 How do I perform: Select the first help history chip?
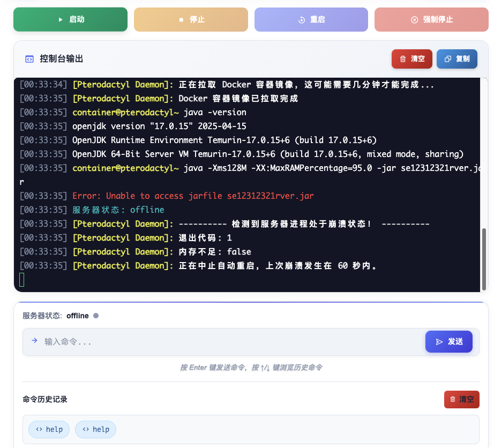49,429
